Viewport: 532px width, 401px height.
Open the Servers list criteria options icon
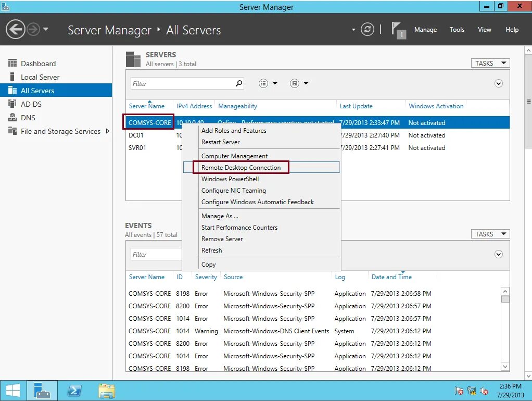point(263,83)
